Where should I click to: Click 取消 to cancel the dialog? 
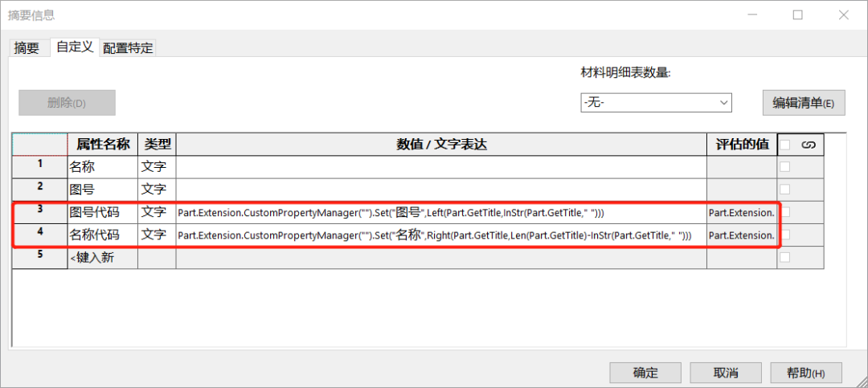point(726,373)
